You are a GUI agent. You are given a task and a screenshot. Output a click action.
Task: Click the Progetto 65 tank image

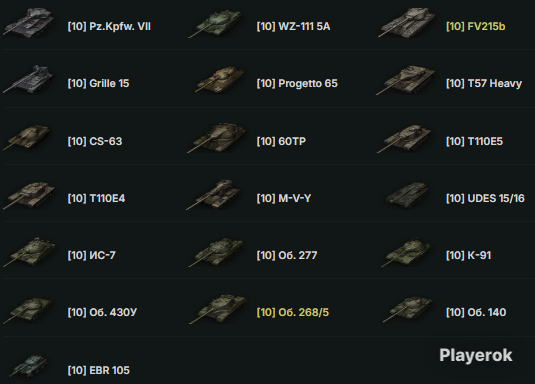219,79
